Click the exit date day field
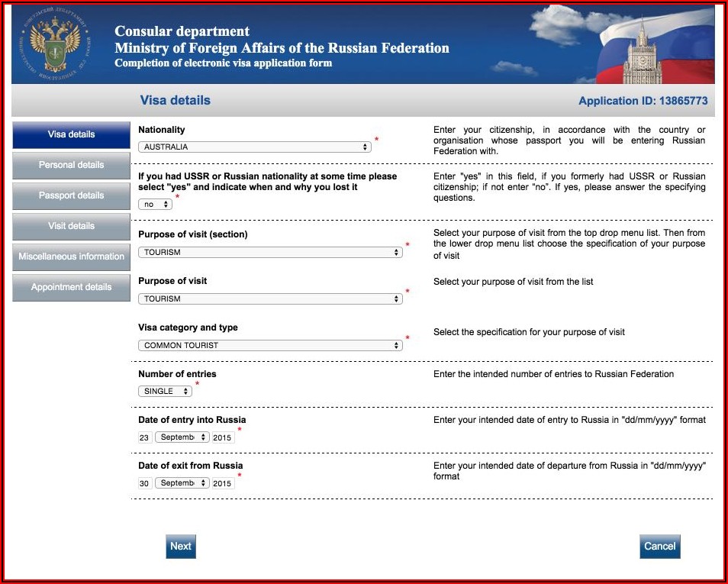Viewport: 728px width, 584px height. tap(144, 483)
